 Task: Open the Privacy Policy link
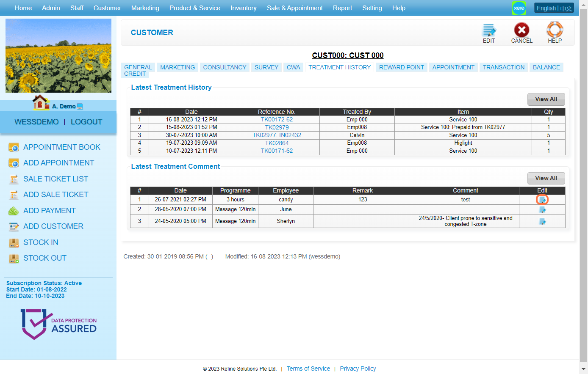tap(358, 369)
